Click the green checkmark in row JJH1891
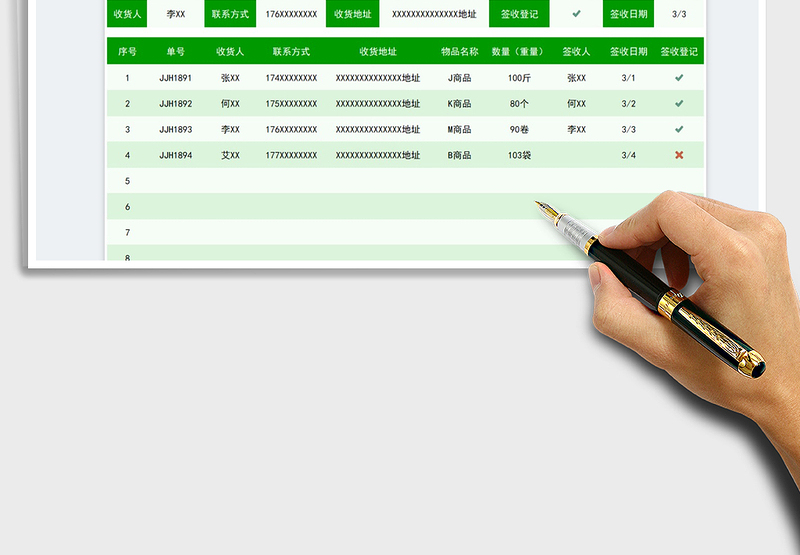800x555 pixels. [x=679, y=78]
